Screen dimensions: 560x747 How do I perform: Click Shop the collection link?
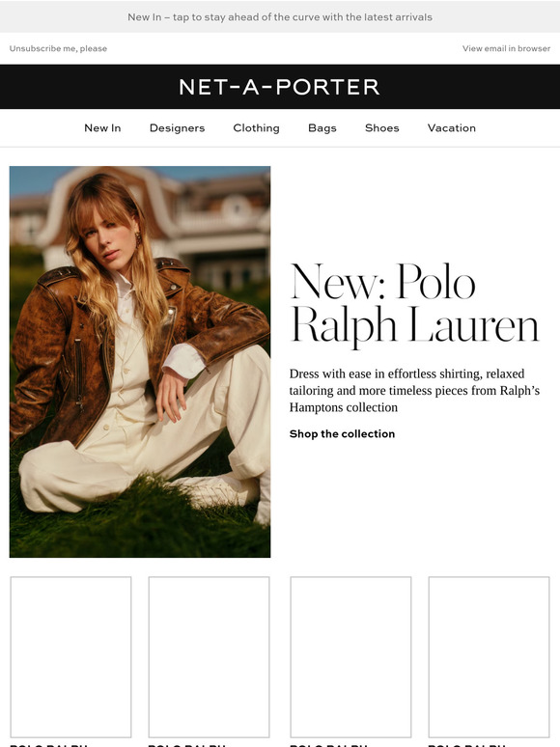[342, 433]
